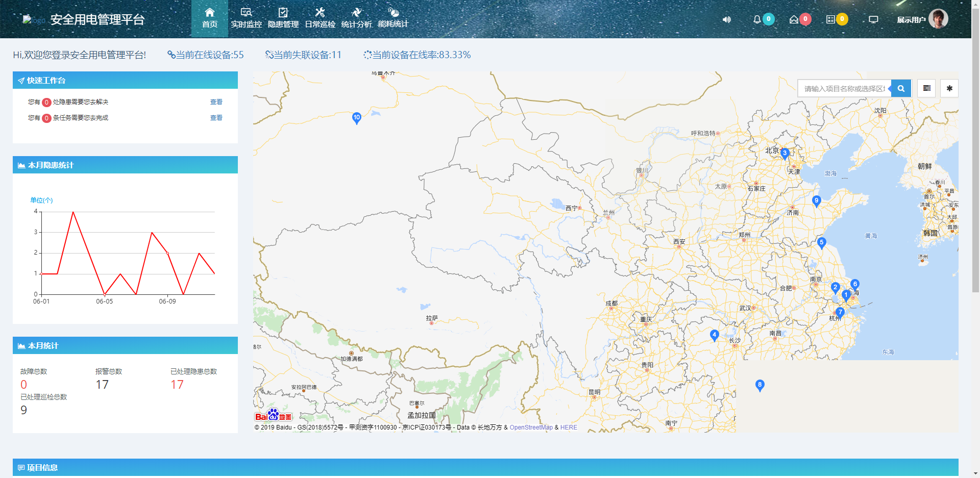Click 查看 link for pending tasks

pyautogui.click(x=216, y=118)
